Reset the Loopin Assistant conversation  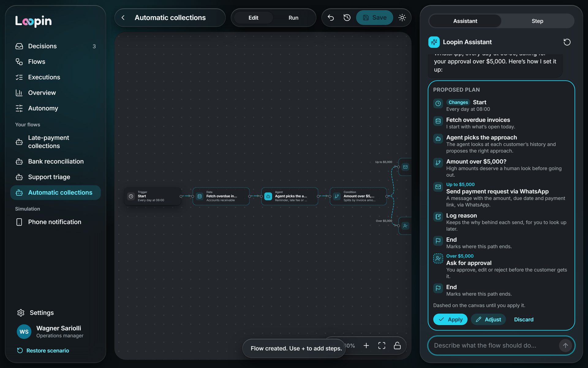567,42
